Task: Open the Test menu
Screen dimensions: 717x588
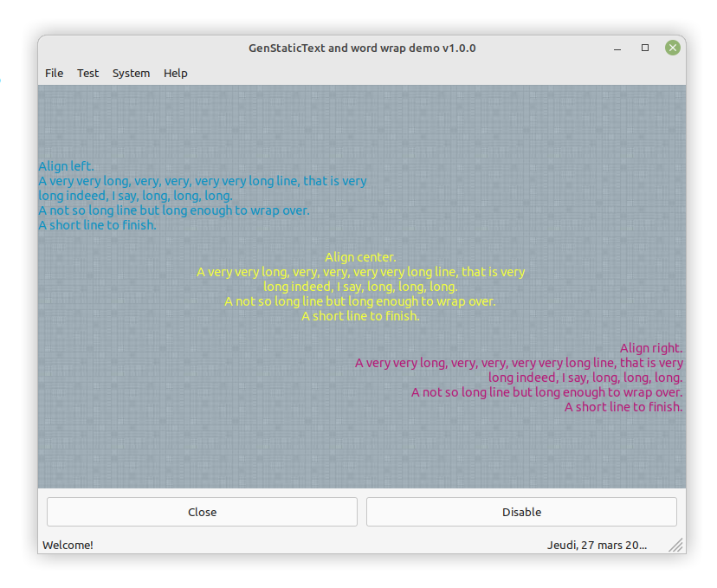Action: (87, 74)
